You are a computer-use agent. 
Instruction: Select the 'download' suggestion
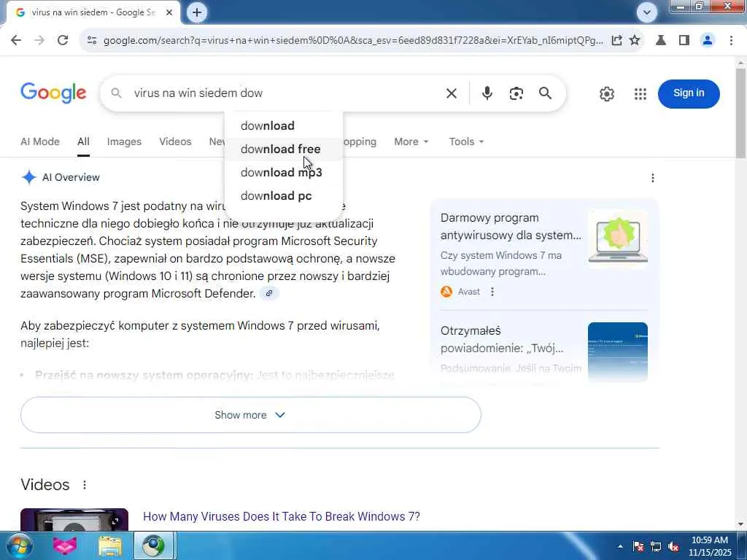pyautogui.click(x=284, y=125)
